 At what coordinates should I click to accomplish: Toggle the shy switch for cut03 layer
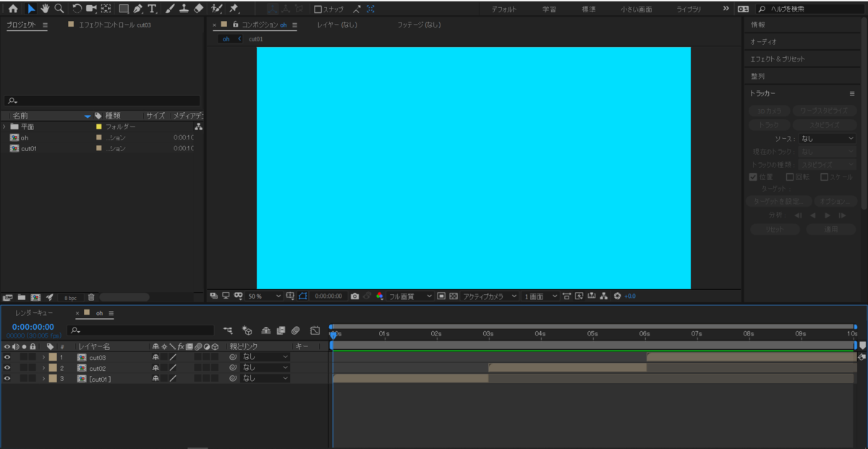pyautogui.click(x=156, y=357)
